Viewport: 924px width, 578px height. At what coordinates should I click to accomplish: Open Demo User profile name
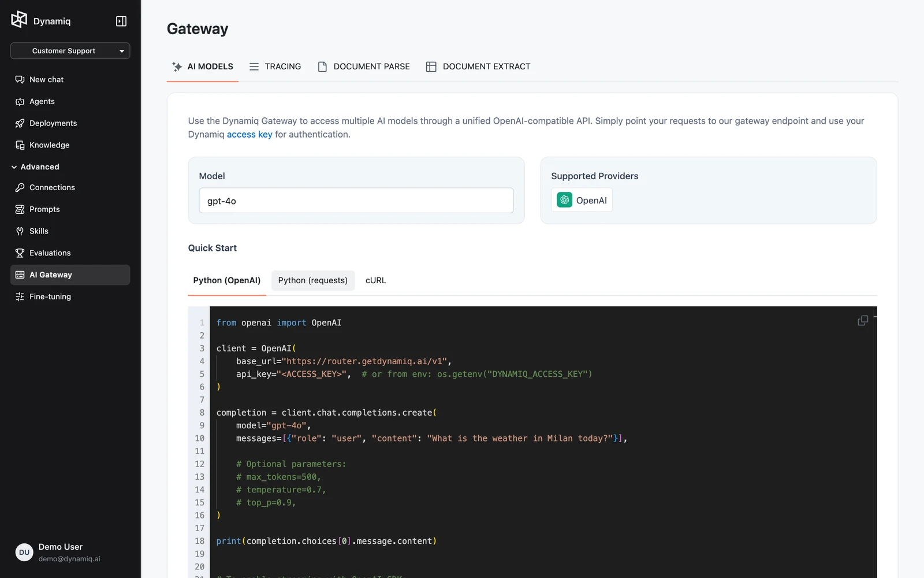[61, 547]
